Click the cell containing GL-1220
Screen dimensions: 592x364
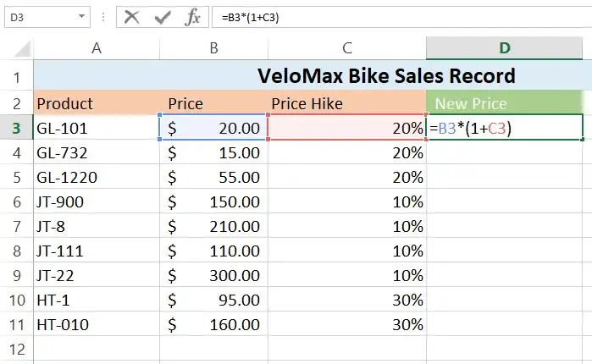[x=97, y=177]
